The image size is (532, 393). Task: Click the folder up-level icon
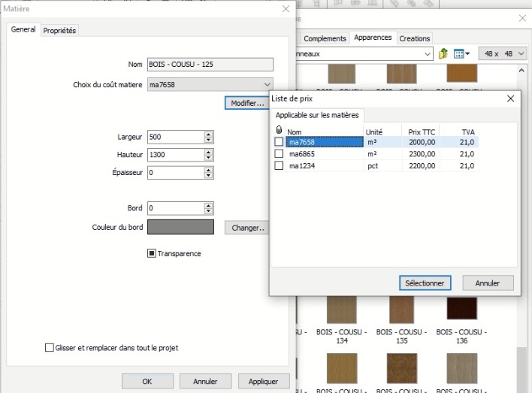tap(443, 54)
